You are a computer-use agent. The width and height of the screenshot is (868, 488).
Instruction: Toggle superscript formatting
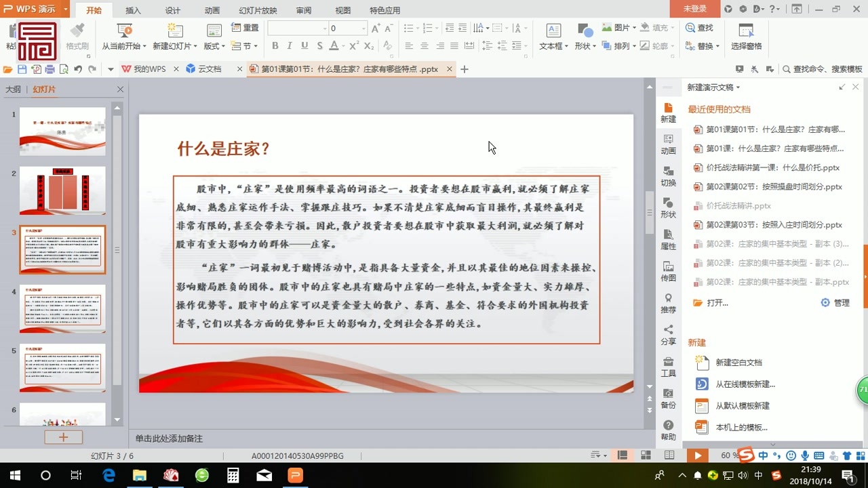pyautogui.click(x=353, y=46)
